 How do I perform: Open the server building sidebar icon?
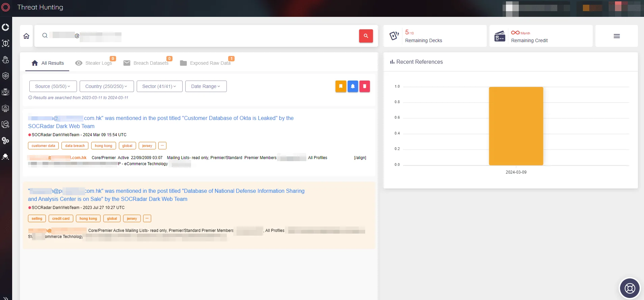coord(5,92)
